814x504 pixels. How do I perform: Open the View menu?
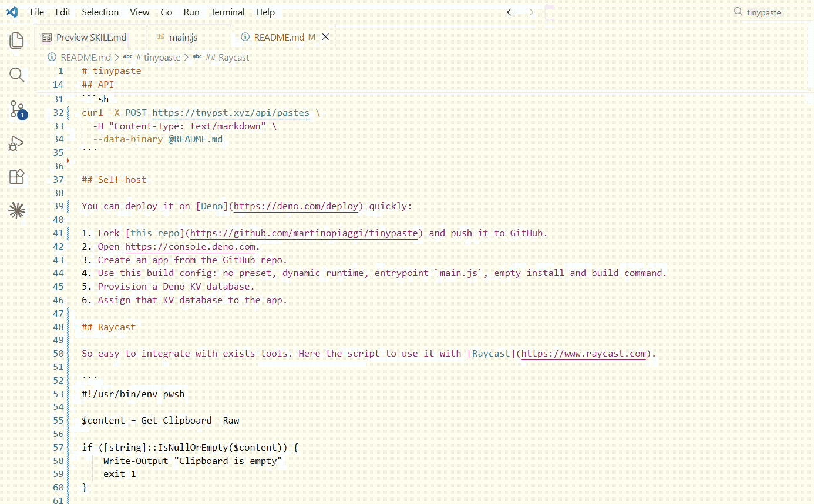140,12
